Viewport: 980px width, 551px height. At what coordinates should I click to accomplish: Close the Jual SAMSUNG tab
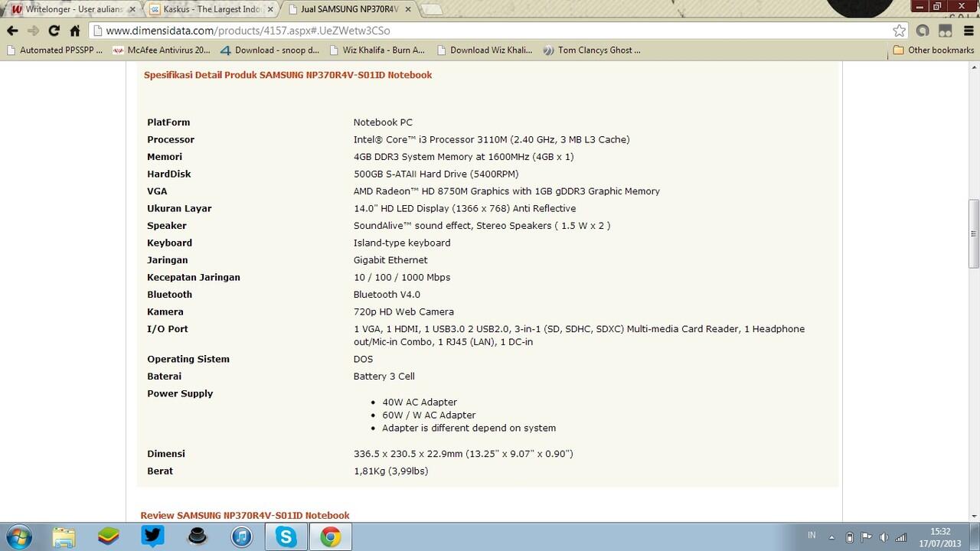(x=408, y=9)
